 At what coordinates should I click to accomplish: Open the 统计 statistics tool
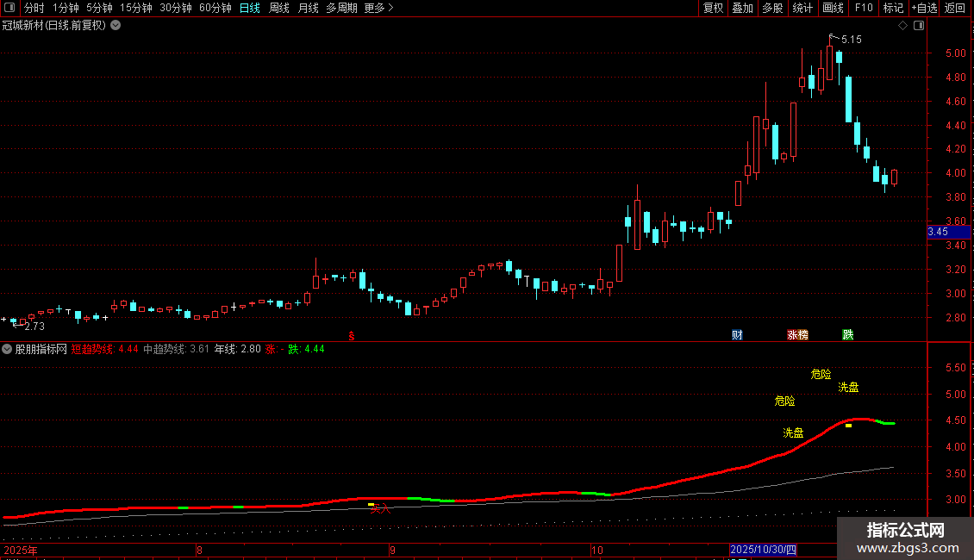click(802, 8)
